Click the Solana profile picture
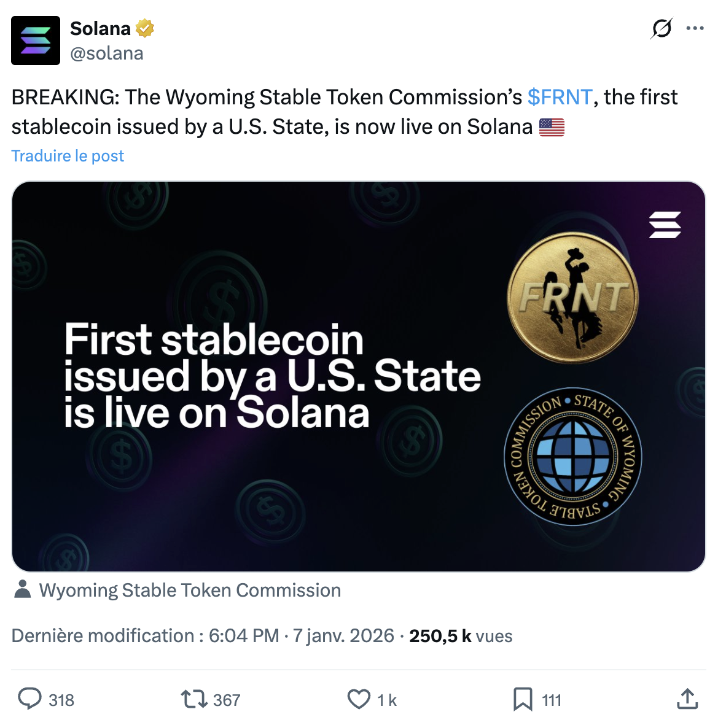This screenshot has height=728, width=726. click(x=36, y=40)
